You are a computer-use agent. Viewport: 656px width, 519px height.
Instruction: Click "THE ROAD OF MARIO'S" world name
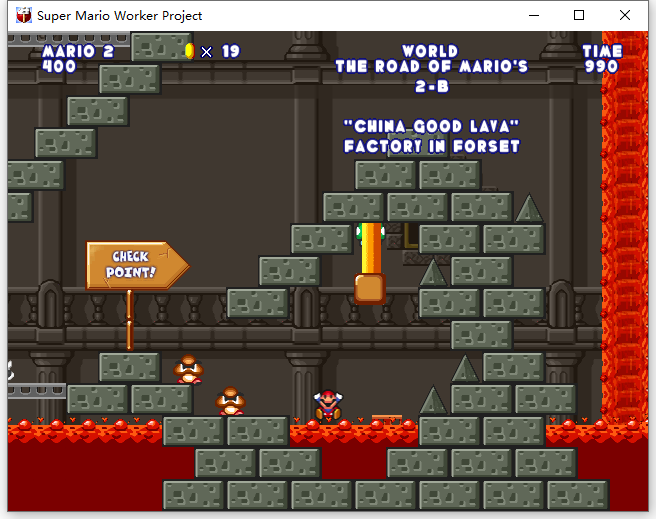point(432,66)
